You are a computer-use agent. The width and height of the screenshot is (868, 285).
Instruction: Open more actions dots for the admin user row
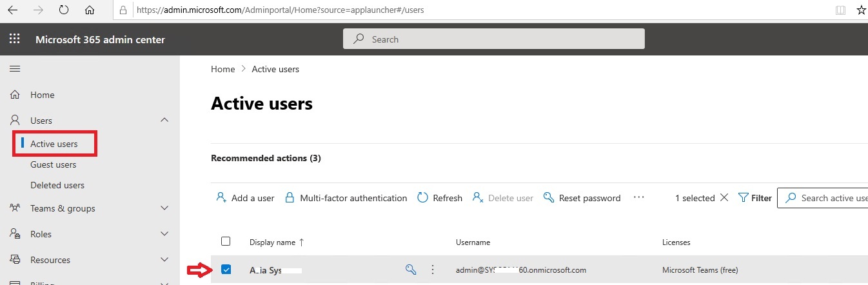coord(433,270)
